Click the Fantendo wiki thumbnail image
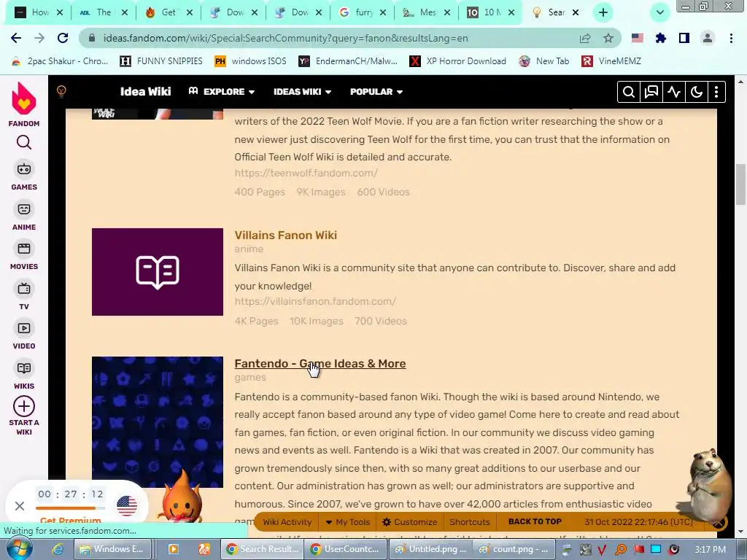The width and height of the screenshot is (747, 560). (158, 422)
